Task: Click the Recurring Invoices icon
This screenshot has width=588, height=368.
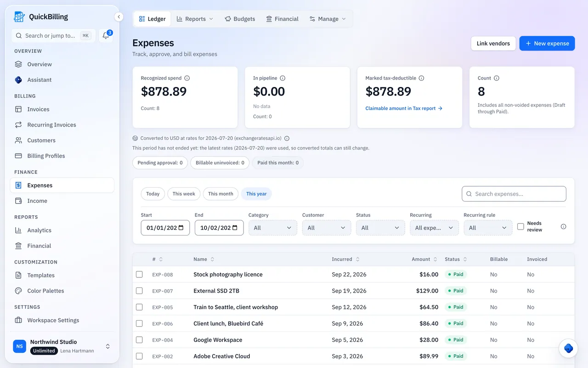Action: pyautogui.click(x=18, y=125)
